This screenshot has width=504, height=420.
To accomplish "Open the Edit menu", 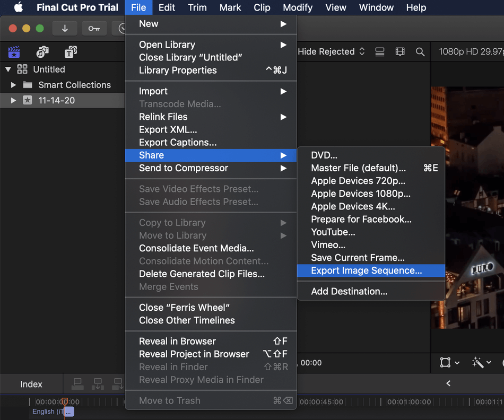I will (x=167, y=7).
